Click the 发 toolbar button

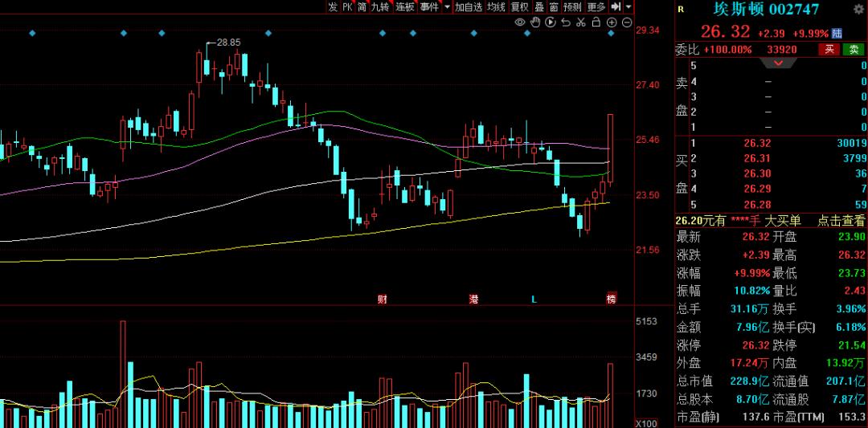332,7
